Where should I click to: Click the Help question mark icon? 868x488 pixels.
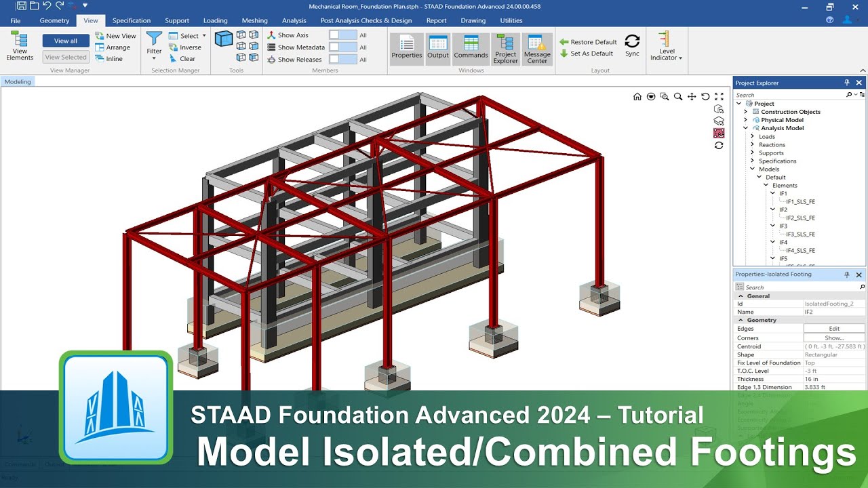[x=830, y=20]
